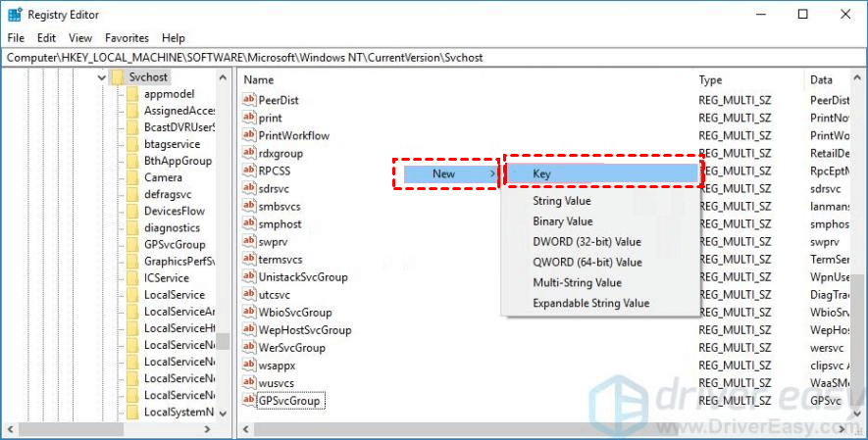Open the File menu
Viewport: 868px width, 440px height.
click(x=16, y=38)
